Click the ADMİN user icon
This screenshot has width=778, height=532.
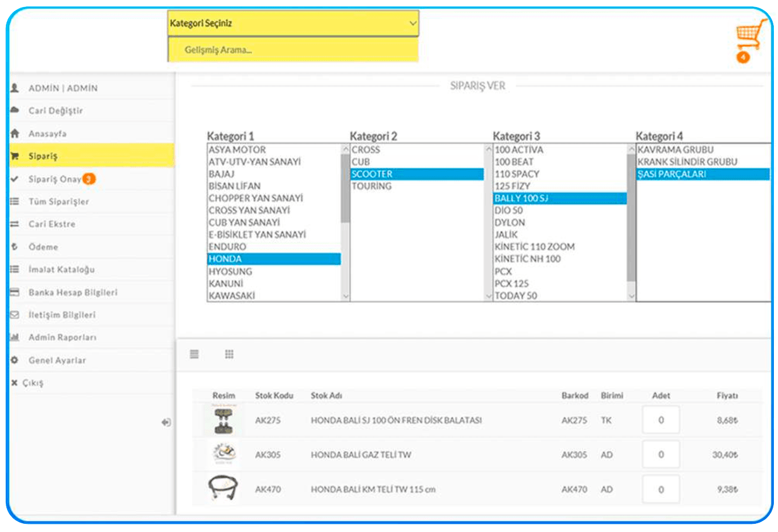[x=15, y=88]
